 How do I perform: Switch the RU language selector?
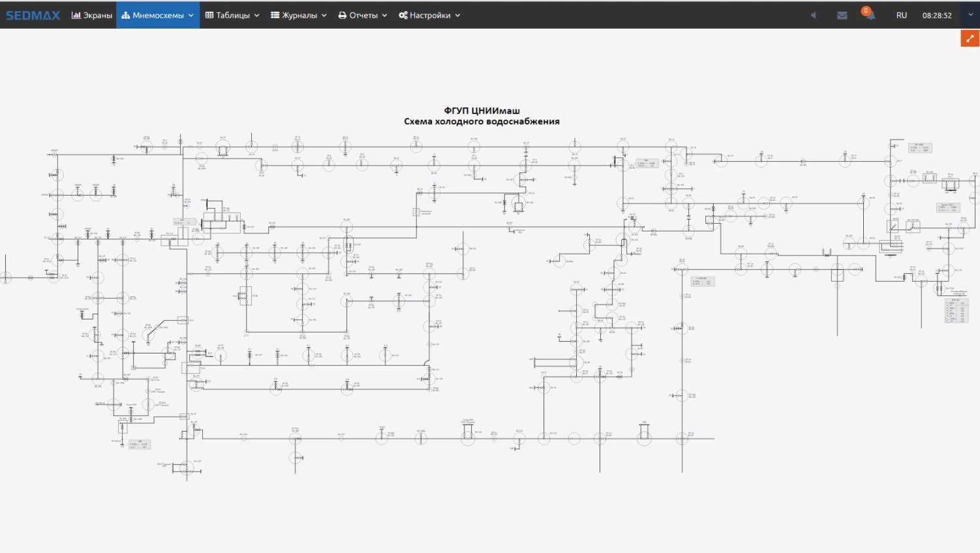pos(901,15)
